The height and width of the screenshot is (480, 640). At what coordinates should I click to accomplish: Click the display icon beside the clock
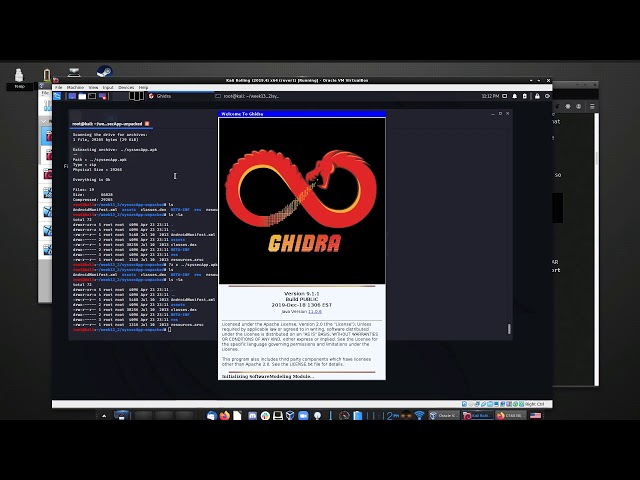pos(504,96)
